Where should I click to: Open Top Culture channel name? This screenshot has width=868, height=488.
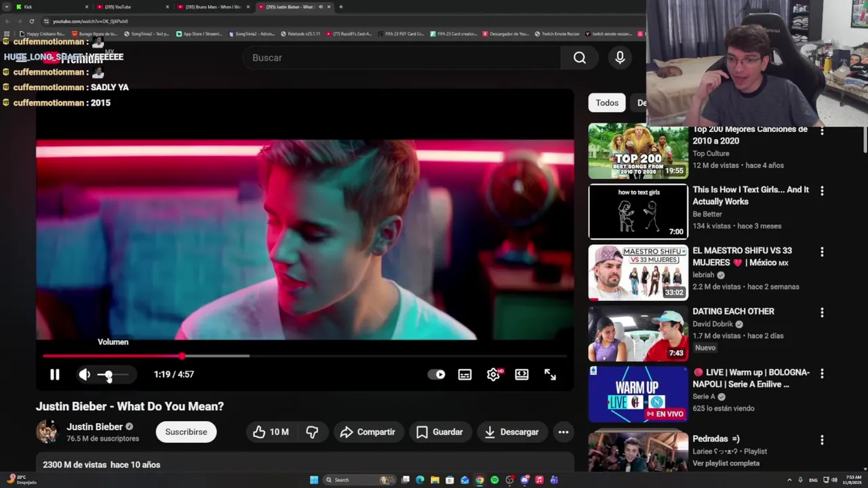tap(711, 153)
